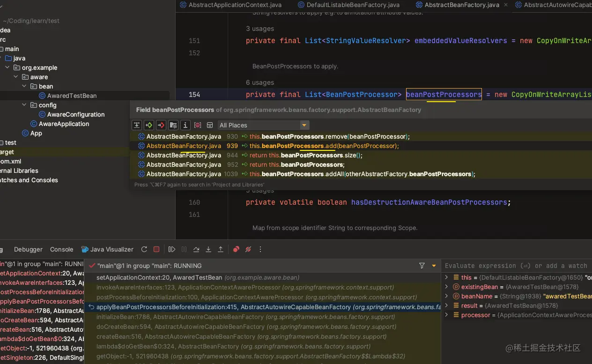Select setApplicationContext:20 stack frame
Viewport: 592px width, 364px height.
tap(263, 277)
